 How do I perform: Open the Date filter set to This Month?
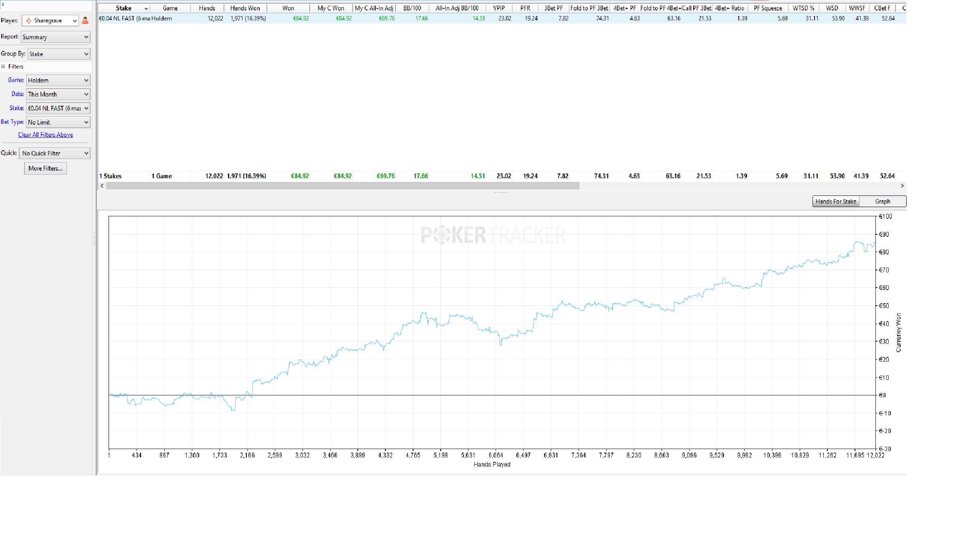coord(58,94)
